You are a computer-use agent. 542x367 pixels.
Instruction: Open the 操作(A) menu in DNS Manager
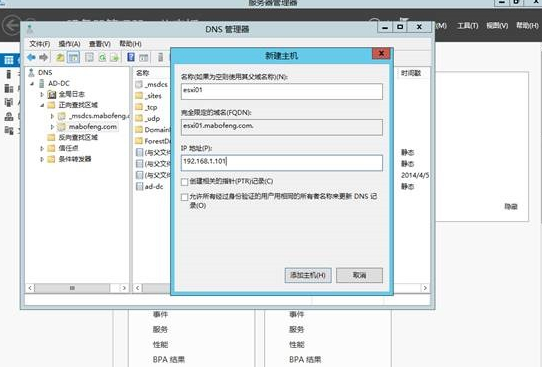tap(69, 44)
